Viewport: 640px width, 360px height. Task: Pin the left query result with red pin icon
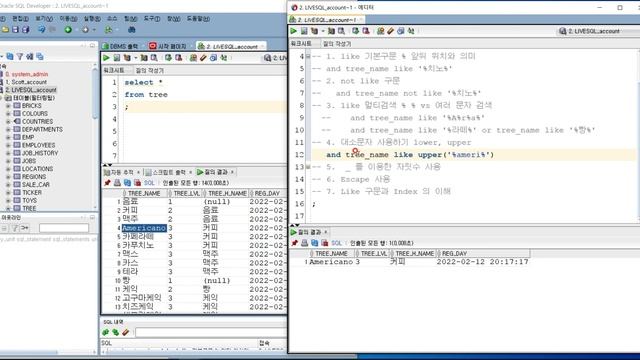point(107,183)
